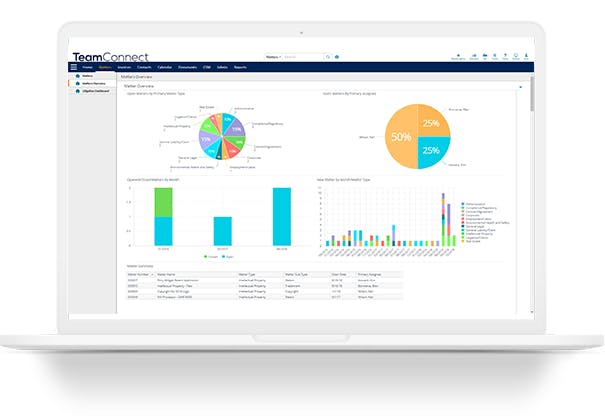Open the Matters search scope dropdown
The height and width of the screenshot is (416, 605).
point(273,57)
